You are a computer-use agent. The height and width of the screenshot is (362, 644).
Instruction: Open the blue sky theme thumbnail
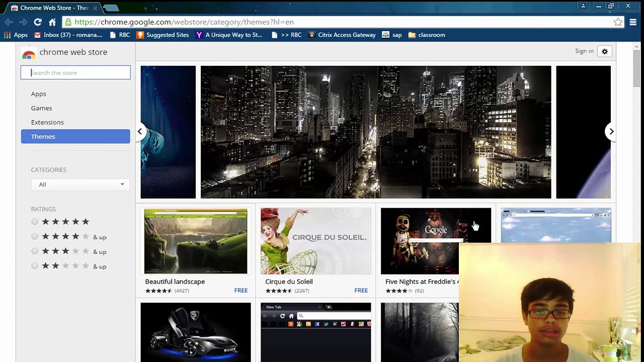556,226
